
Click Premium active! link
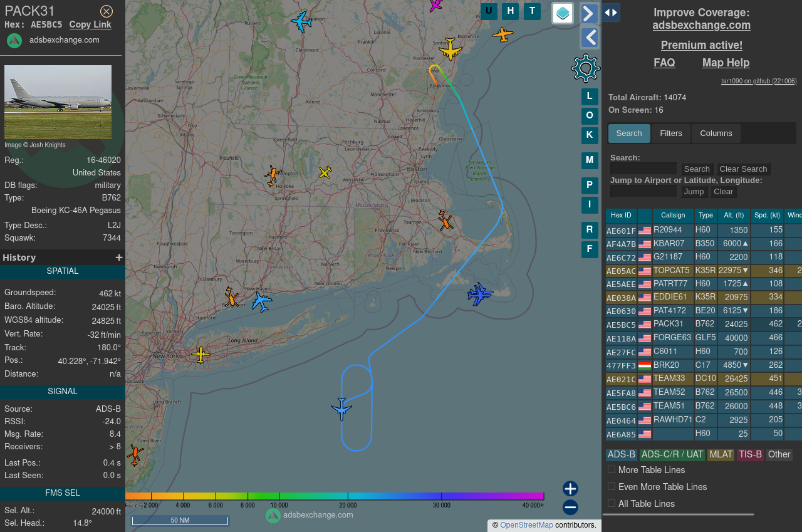(x=701, y=45)
